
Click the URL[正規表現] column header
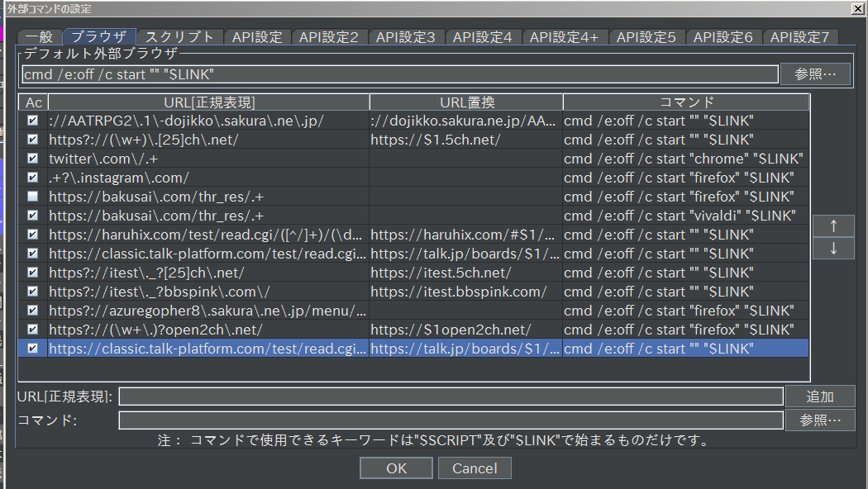(209, 102)
